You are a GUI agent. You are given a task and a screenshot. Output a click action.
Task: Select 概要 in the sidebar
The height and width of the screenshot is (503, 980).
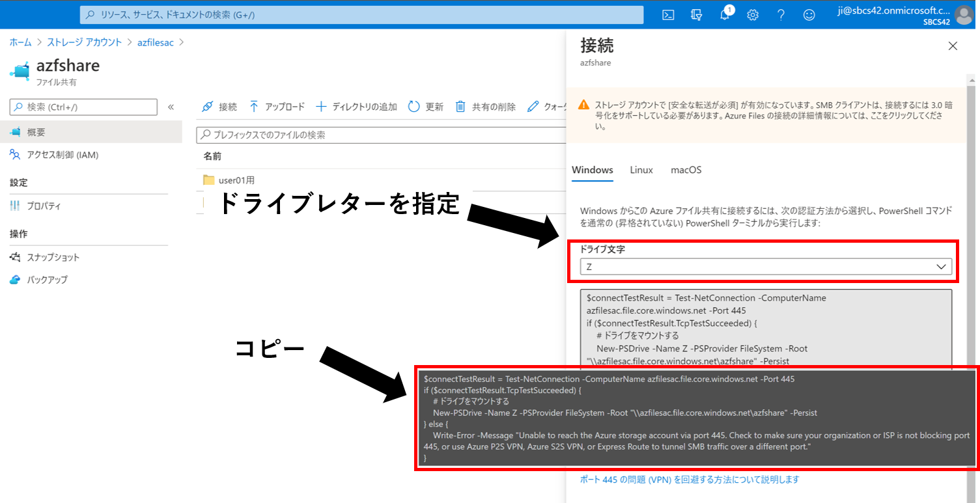coord(91,132)
